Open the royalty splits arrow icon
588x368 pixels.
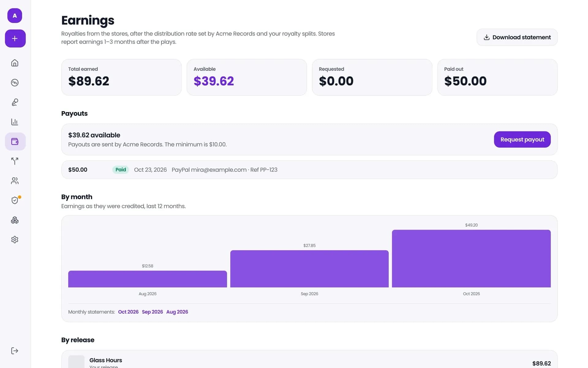[15, 161]
